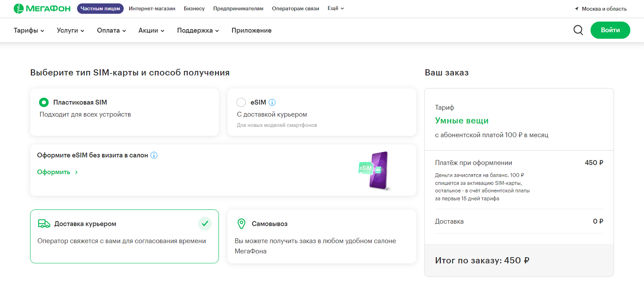The image size is (644, 286).
Task: Click the text Подходит для всех устройств
Action: pos(85,114)
